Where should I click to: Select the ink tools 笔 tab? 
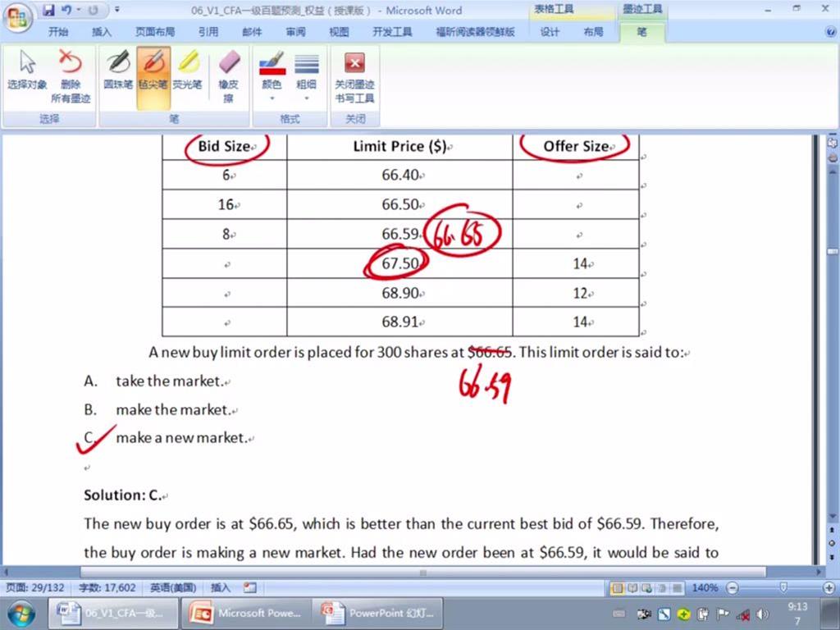click(x=641, y=32)
